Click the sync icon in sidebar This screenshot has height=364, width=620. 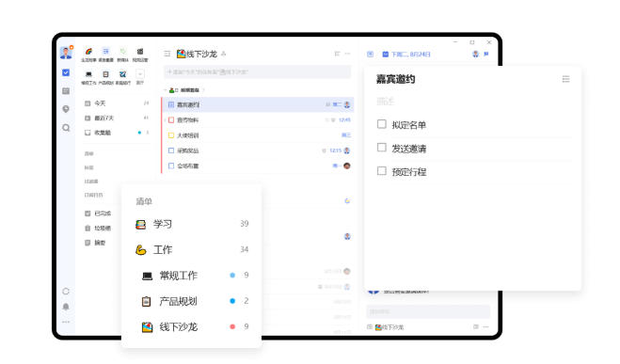[x=66, y=292]
